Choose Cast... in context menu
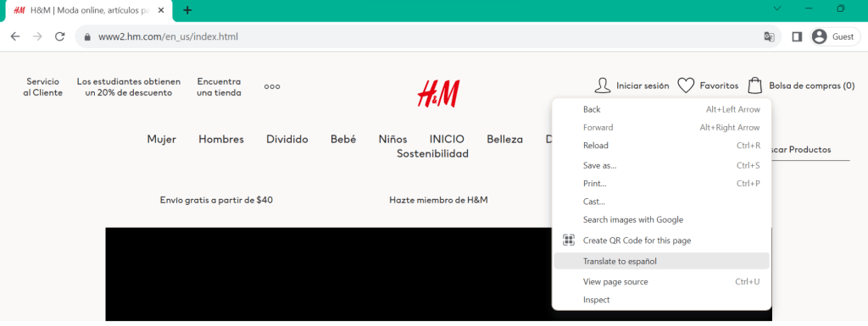Image resolution: width=868 pixels, height=326 pixels. click(x=661, y=202)
